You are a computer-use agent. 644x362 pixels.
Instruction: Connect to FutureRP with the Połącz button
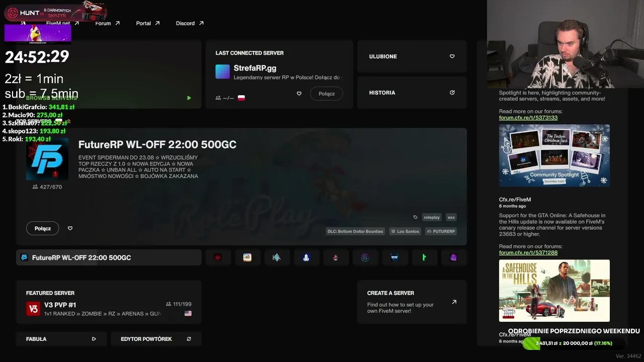(43, 228)
